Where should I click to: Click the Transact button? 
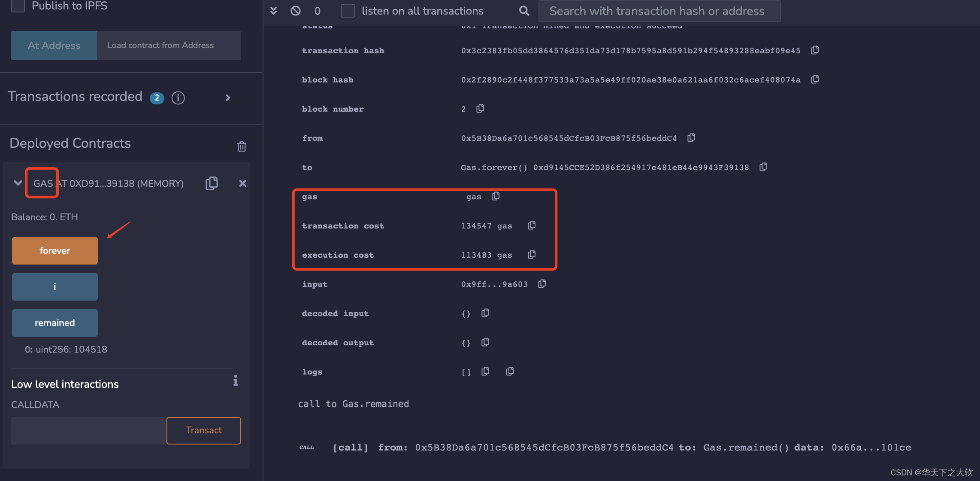point(204,430)
